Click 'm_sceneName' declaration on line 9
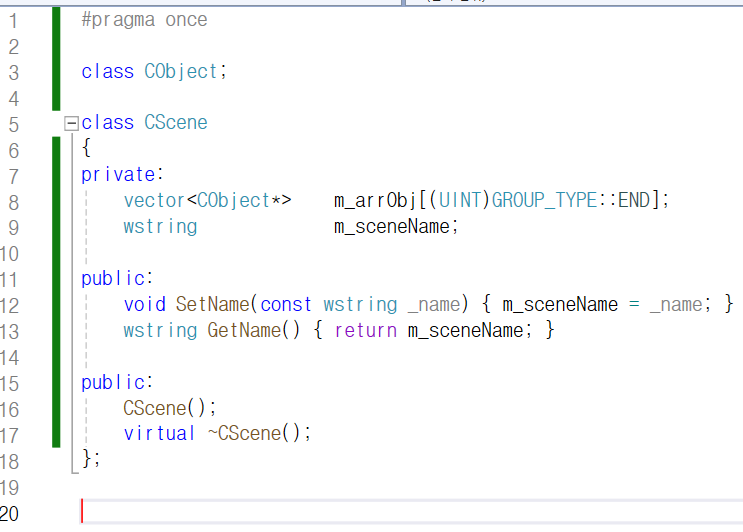 391,226
